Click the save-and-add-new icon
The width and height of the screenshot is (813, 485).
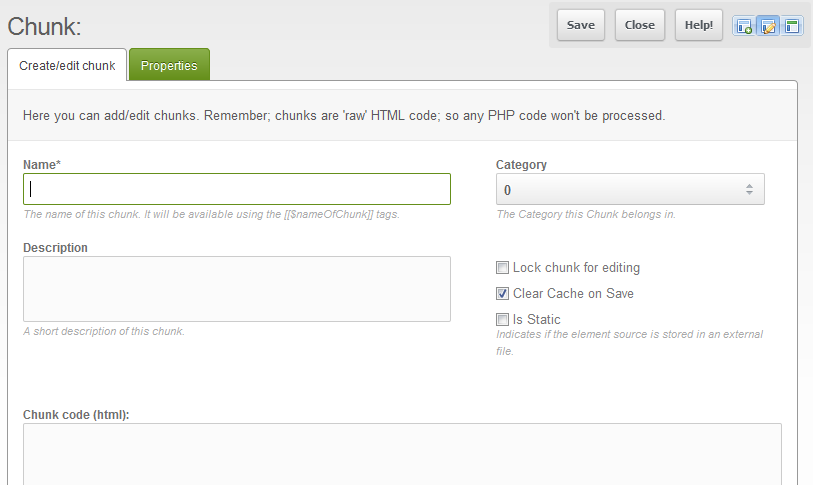click(x=744, y=26)
